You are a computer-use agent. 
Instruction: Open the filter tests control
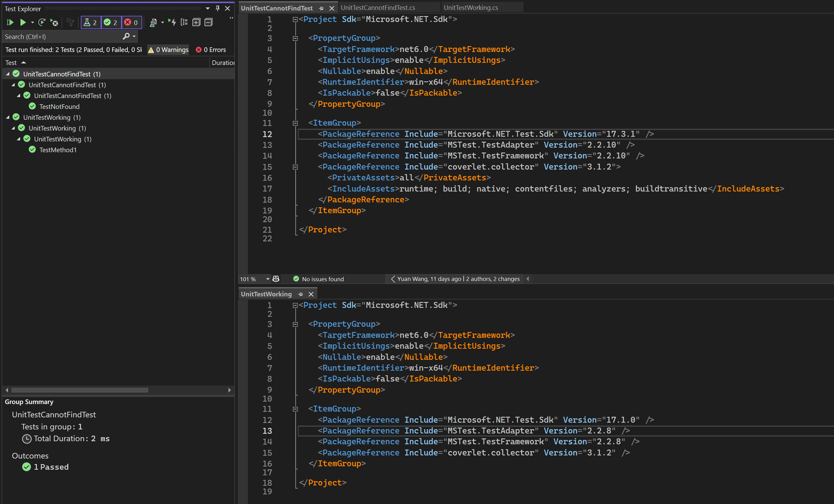[x=70, y=22]
